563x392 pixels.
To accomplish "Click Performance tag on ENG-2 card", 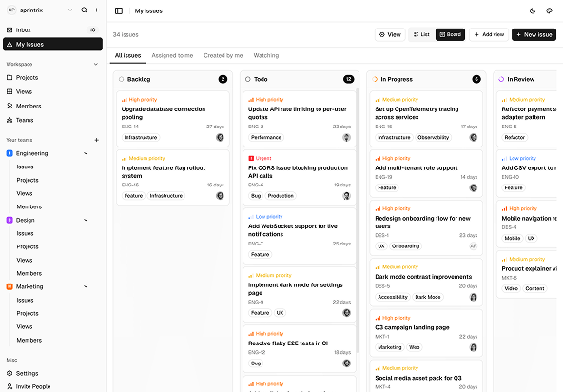I will click(x=266, y=137).
